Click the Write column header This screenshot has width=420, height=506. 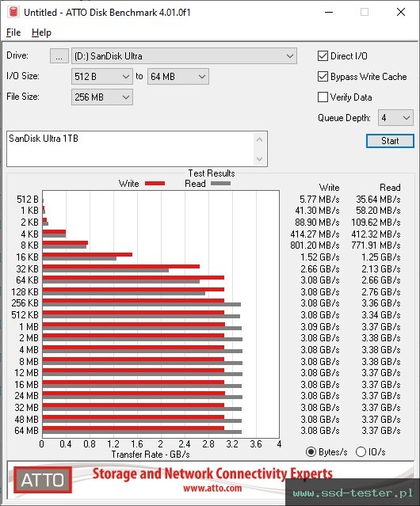pos(330,188)
